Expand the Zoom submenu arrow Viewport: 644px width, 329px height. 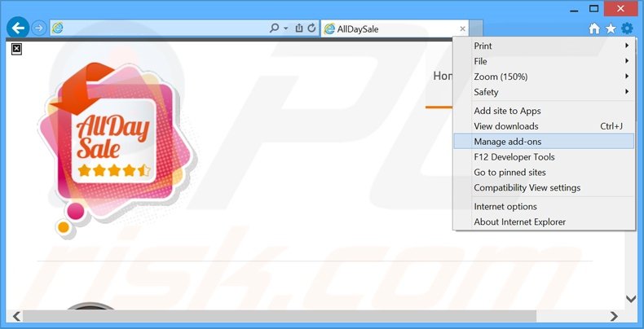click(x=627, y=77)
